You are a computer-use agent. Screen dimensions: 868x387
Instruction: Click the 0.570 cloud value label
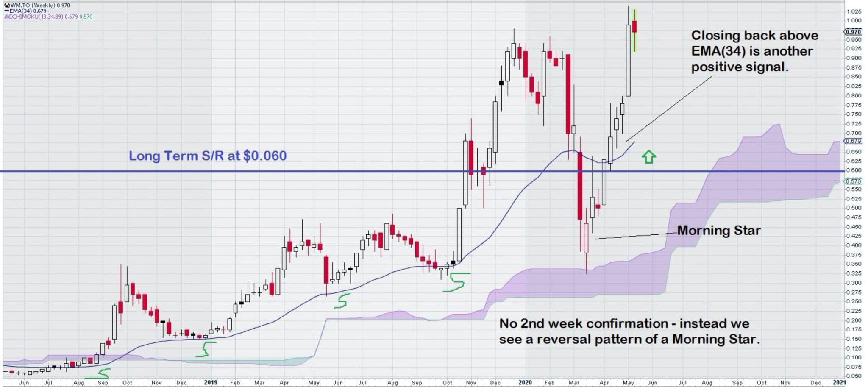click(x=853, y=181)
